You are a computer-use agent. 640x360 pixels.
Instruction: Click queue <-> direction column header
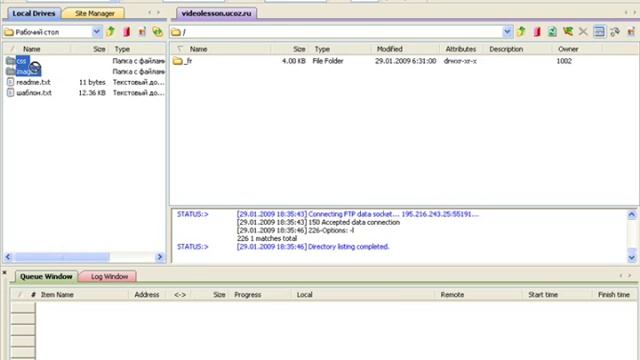click(180, 295)
